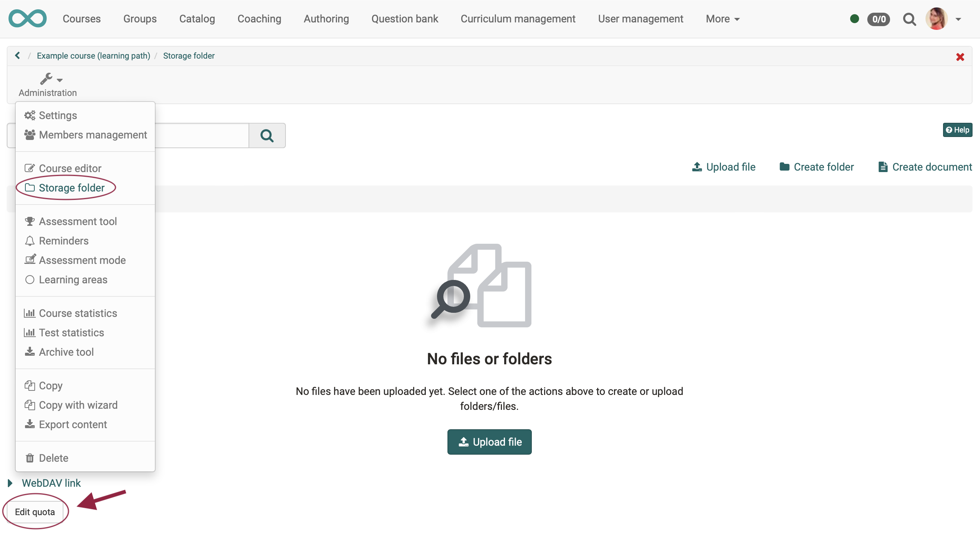Open the global search magnifier icon
Image resolution: width=980 pixels, height=539 pixels.
click(x=909, y=19)
